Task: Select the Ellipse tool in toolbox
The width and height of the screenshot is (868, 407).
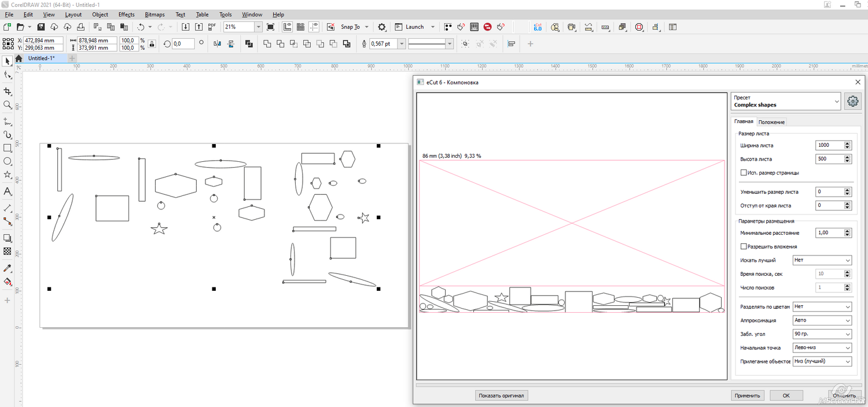Action: click(8, 161)
